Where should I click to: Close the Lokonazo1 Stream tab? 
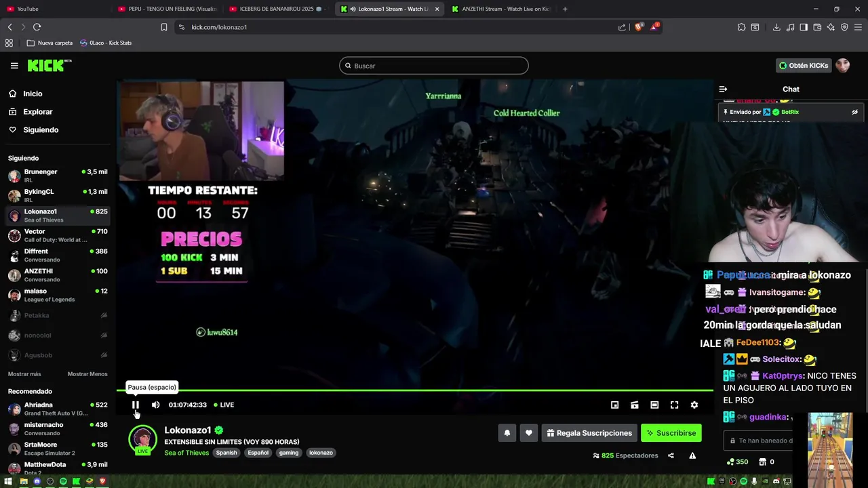437,9
